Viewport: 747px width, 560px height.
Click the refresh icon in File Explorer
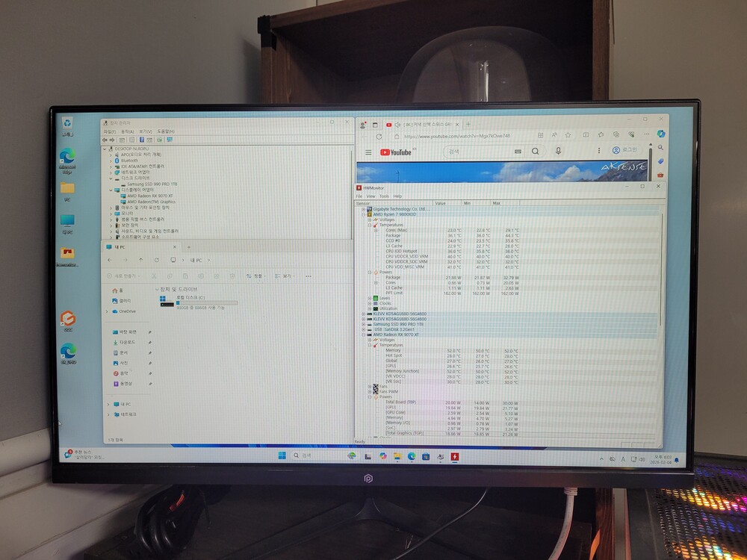(156, 260)
